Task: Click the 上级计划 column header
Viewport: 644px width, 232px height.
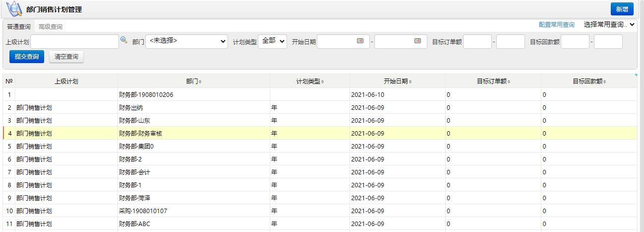Action: pos(66,81)
